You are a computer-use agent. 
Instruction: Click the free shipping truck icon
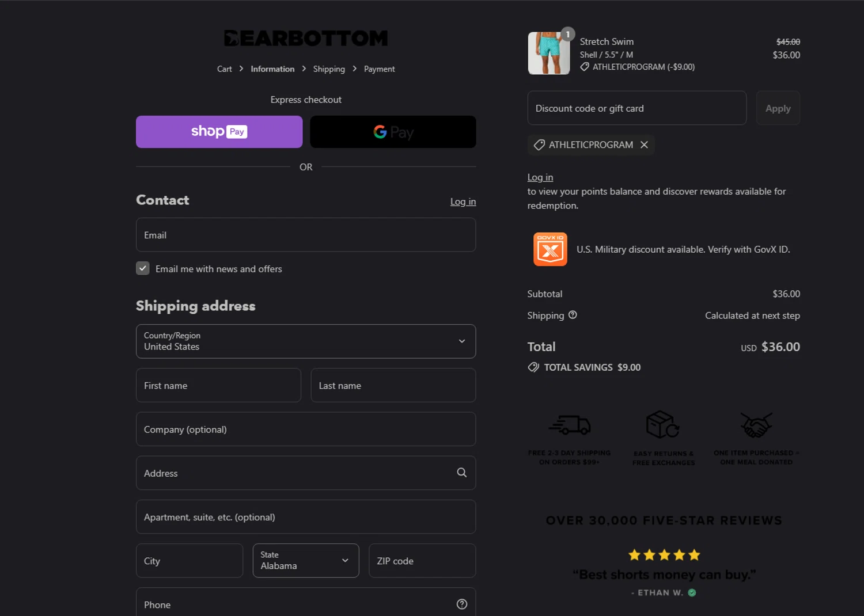[x=570, y=425]
